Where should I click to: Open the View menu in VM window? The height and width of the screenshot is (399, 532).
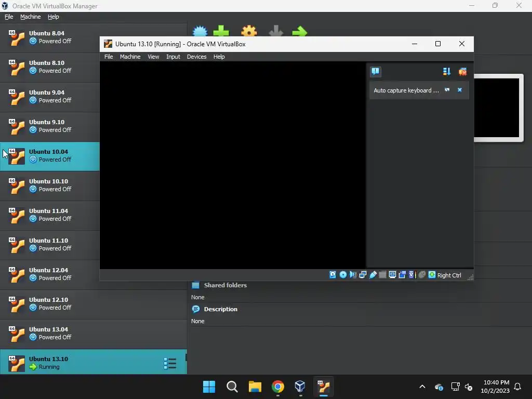153,57
